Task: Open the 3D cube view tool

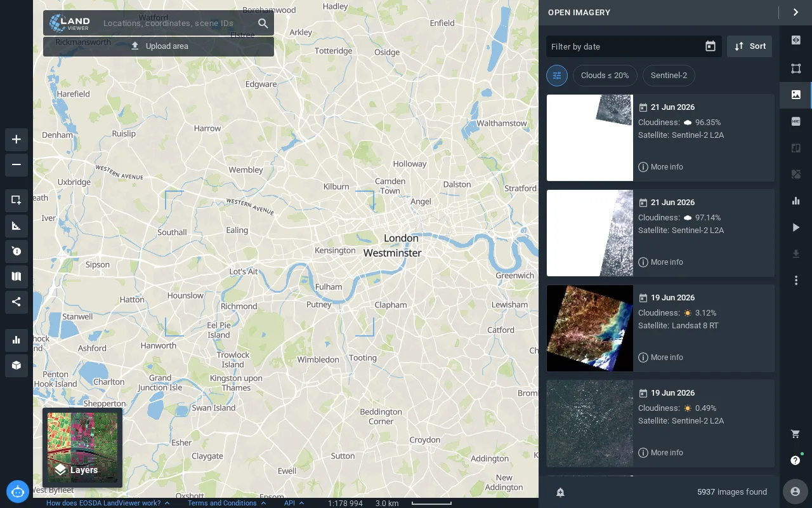Action: [x=16, y=365]
